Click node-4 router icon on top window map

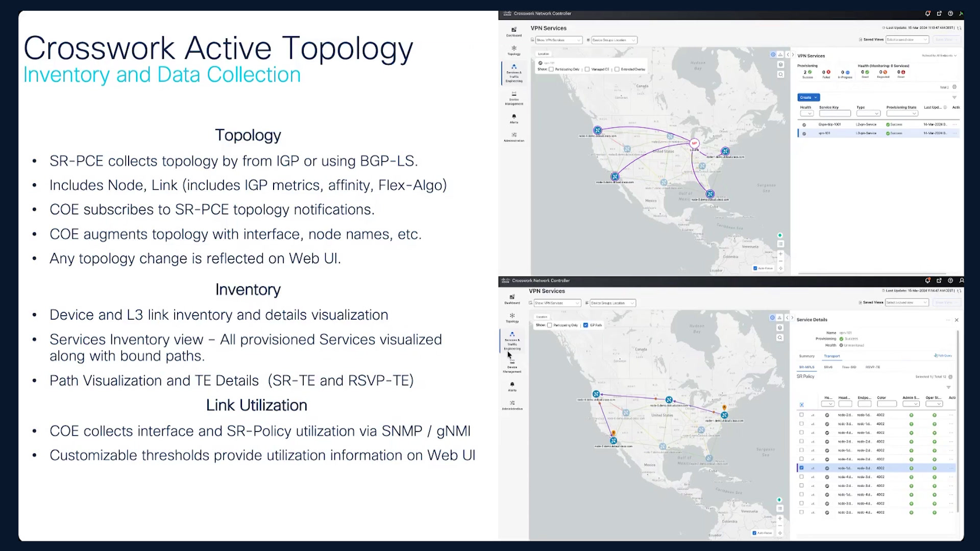pos(597,131)
